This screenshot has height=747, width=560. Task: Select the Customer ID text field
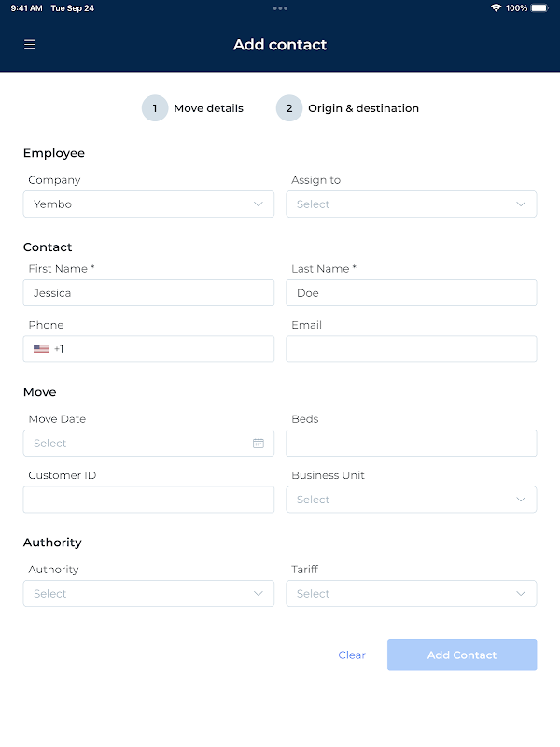pos(148,500)
